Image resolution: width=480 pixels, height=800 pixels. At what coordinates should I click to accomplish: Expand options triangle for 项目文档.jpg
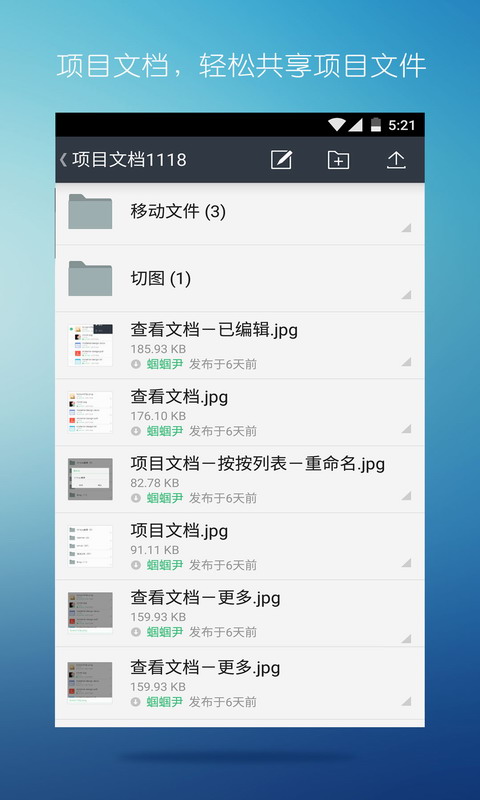[x=406, y=563]
